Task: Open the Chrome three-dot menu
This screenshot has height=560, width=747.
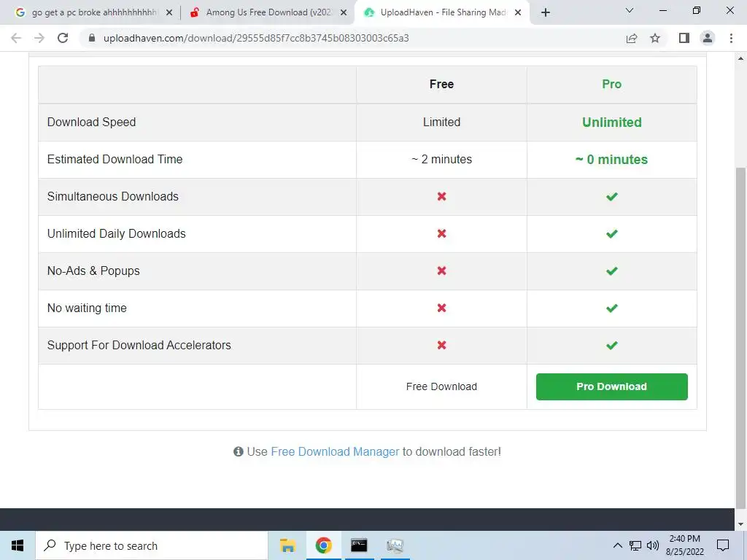Action: point(731,38)
